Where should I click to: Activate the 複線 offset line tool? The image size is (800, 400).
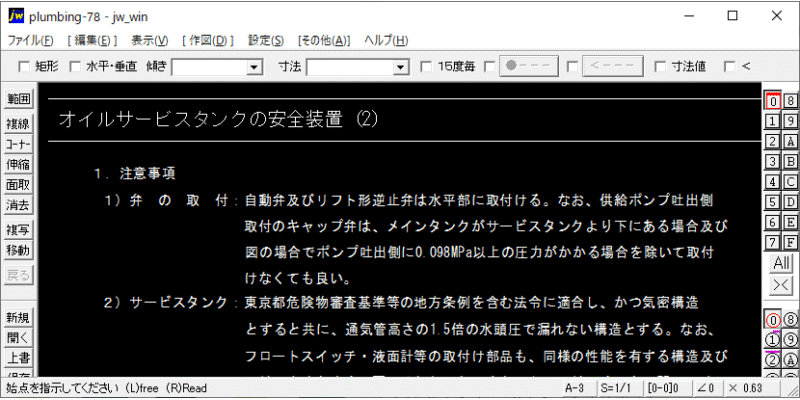[x=18, y=123]
